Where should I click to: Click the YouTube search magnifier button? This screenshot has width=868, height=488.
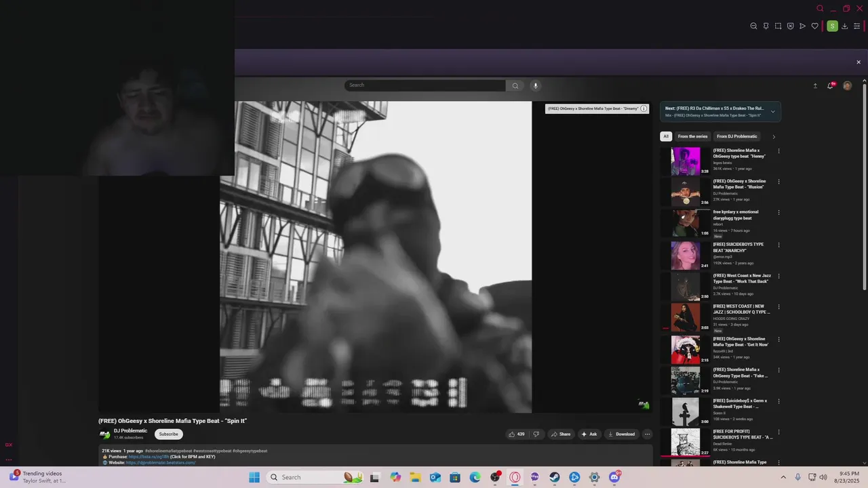click(x=515, y=85)
